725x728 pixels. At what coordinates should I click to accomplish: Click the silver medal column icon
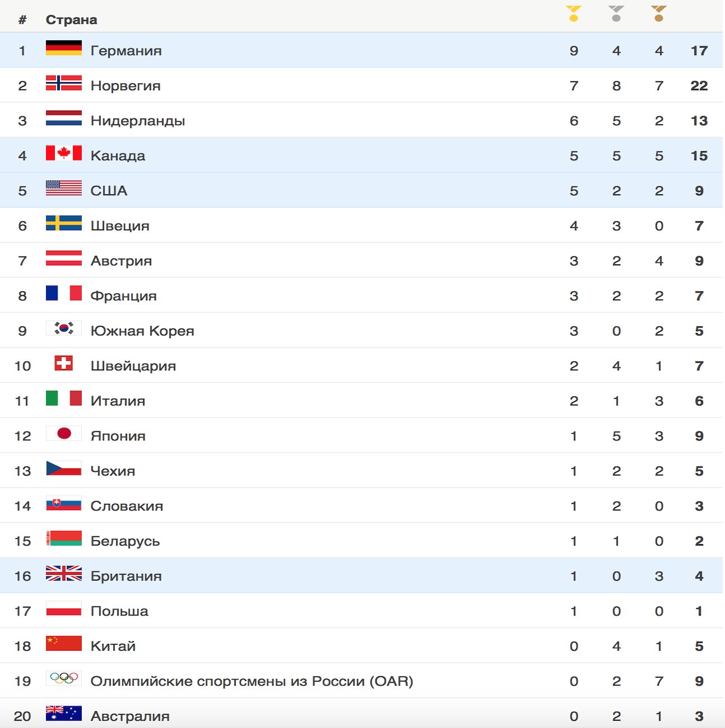[616, 13]
